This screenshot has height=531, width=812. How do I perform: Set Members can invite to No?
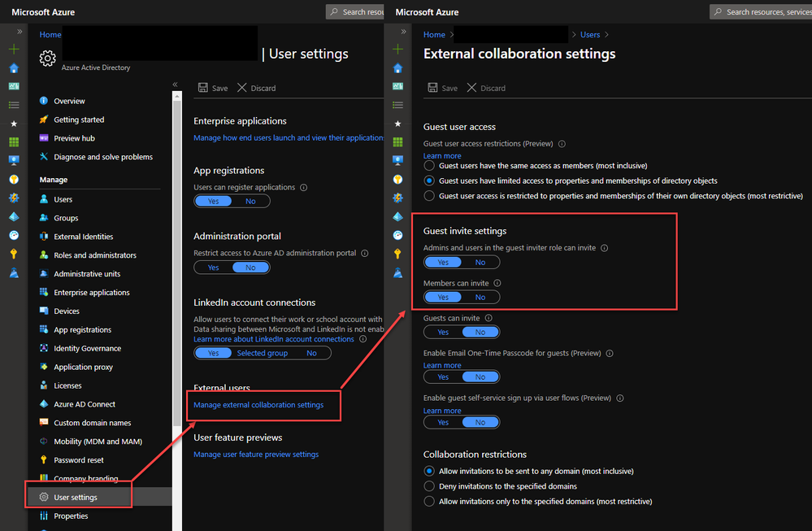[x=480, y=297]
